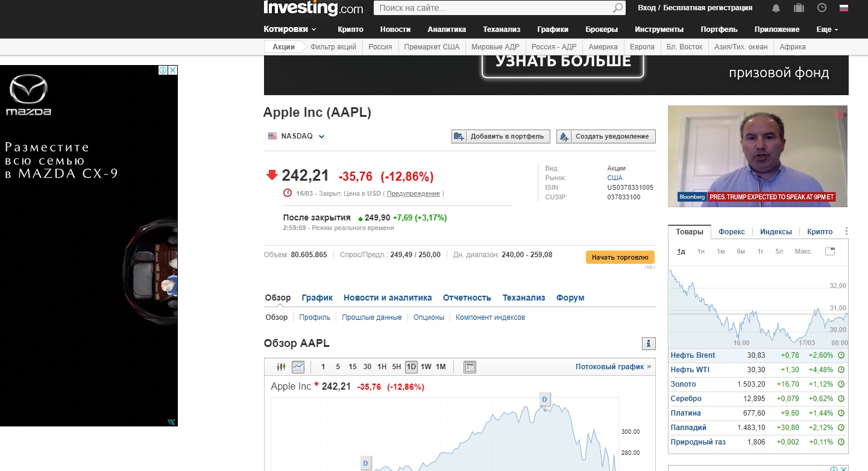Image resolution: width=868 pixels, height=471 pixels.
Task: Open the Котировки dropdown menu
Action: coord(290,30)
